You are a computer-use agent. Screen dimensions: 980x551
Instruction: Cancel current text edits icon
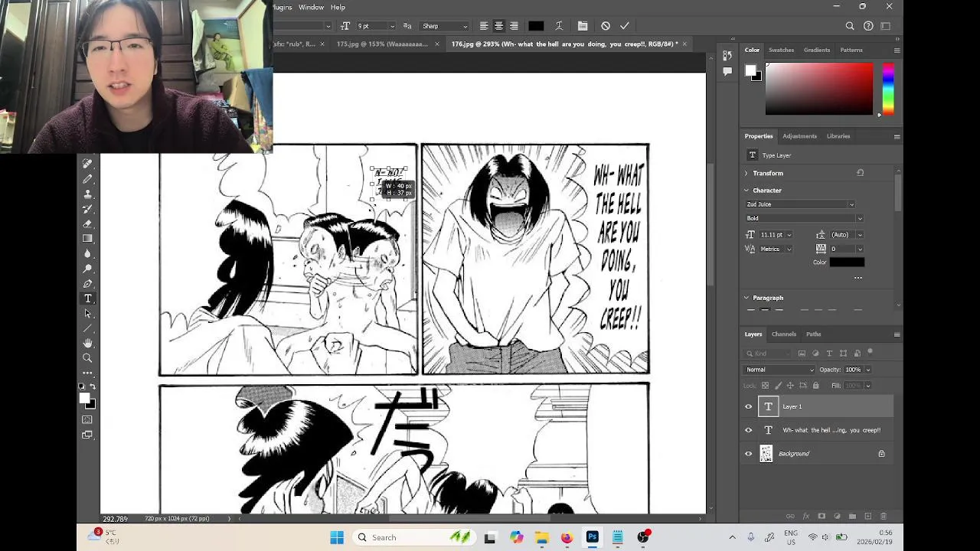tap(606, 26)
